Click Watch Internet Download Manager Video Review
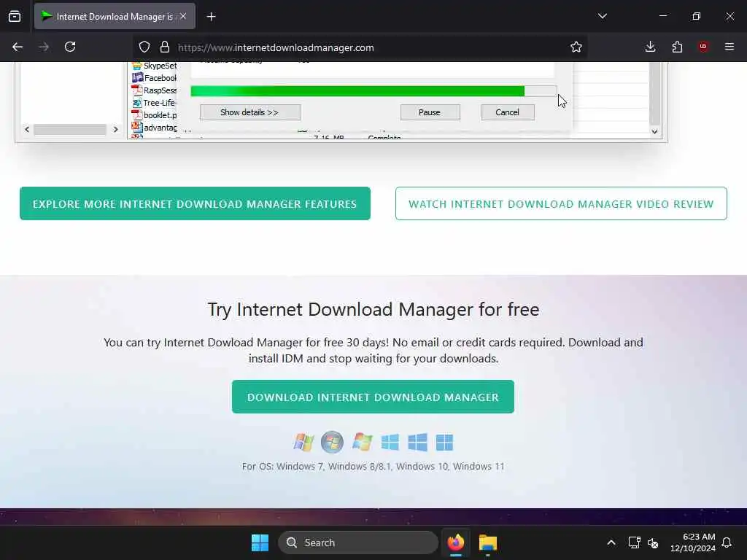This screenshot has height=560, width=747. [x=561, y=204]
